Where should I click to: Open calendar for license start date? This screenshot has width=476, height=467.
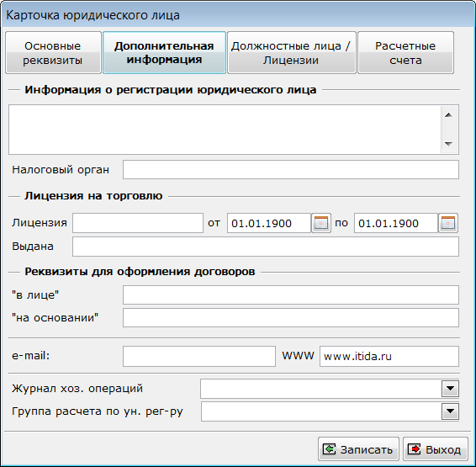point(321,223)
